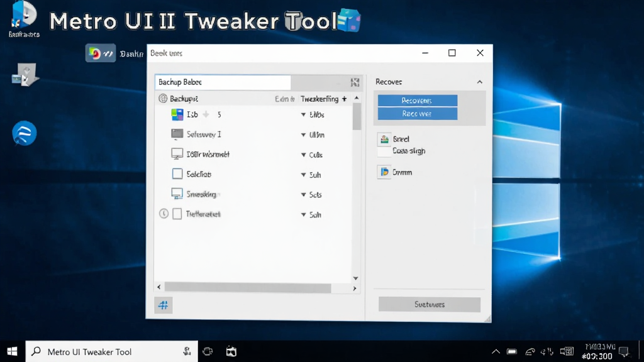Click the blue hash button at the bottom left
This screenshot has height=362, width=644.
163,305
